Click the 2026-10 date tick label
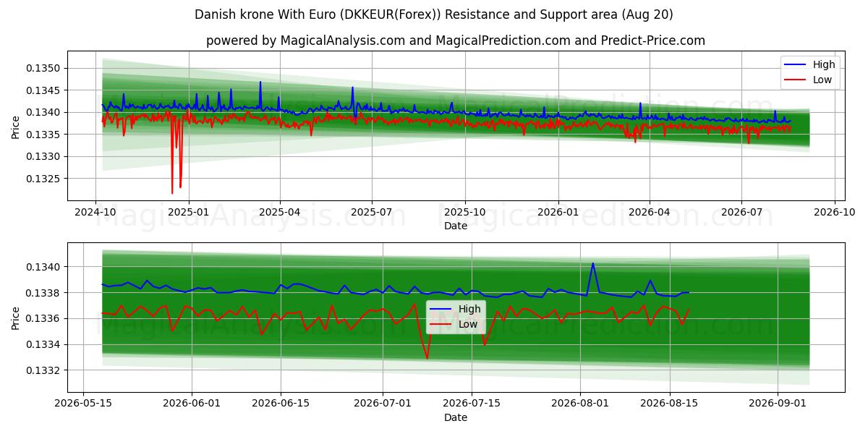Image resolution: width=868 pixels, height=434 pixels. 835,213
